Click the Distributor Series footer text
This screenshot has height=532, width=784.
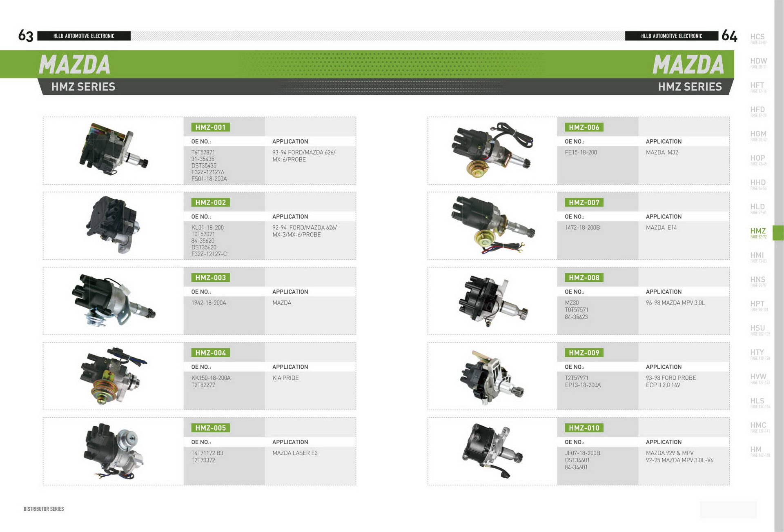44,509
